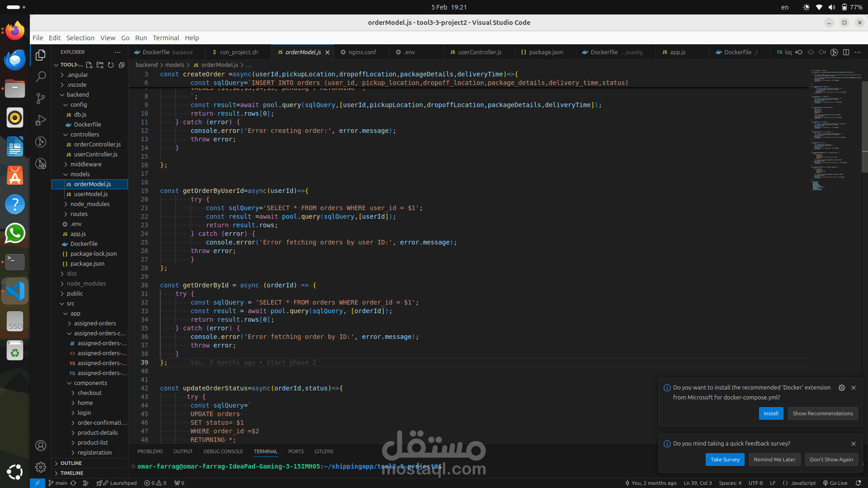Open the Search view in activity bar
This screenshot has height=488, width=868.
click(x=41, y=76)
